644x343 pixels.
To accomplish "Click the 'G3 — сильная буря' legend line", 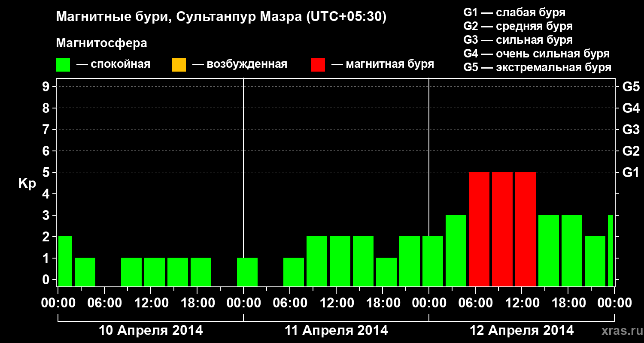I will [x=518, y=40].
